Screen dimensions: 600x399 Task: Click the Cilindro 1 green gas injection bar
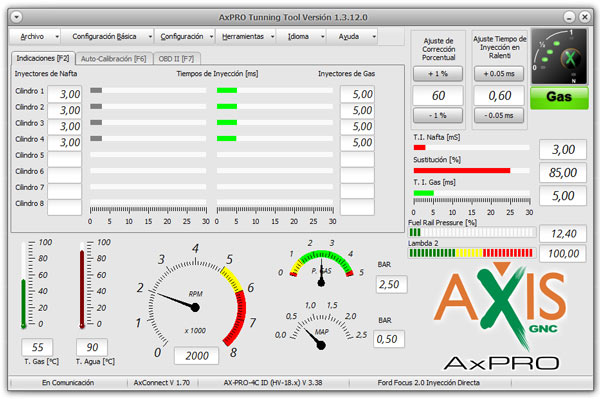pyautogui.click(x=227, y=90)
